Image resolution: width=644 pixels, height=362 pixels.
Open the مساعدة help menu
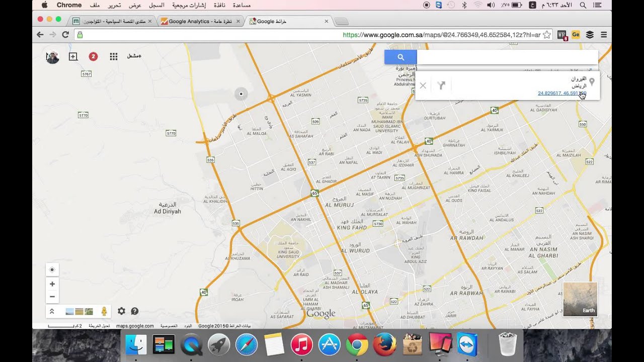click(243, 5)
